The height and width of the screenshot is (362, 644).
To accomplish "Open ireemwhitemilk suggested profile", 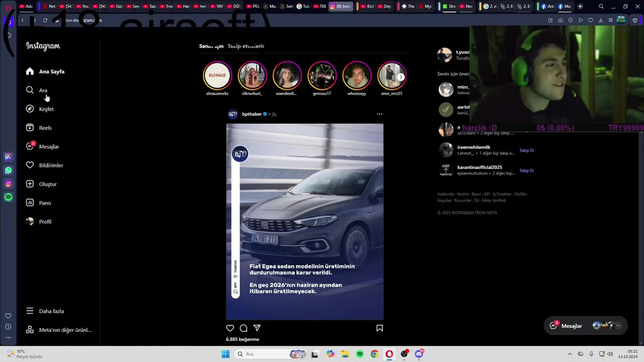I will [x=473, y=147].
